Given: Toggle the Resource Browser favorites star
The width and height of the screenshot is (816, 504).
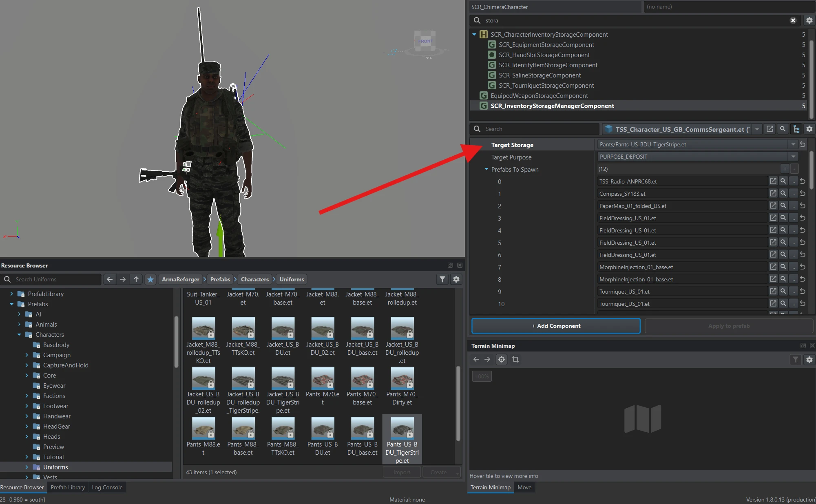Looking at the screenshot, I should (x=150, y=279).
